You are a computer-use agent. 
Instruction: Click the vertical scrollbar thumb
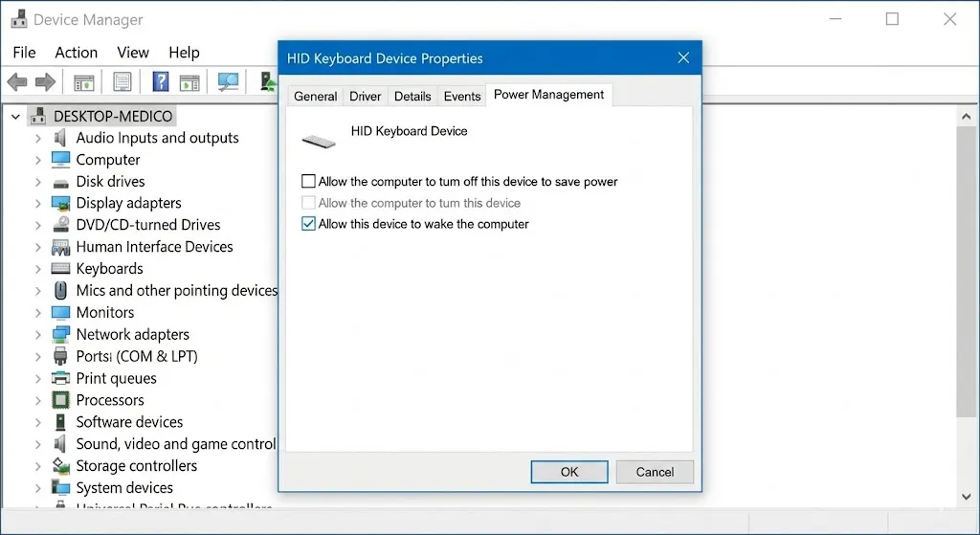click(x=967, y=271)
